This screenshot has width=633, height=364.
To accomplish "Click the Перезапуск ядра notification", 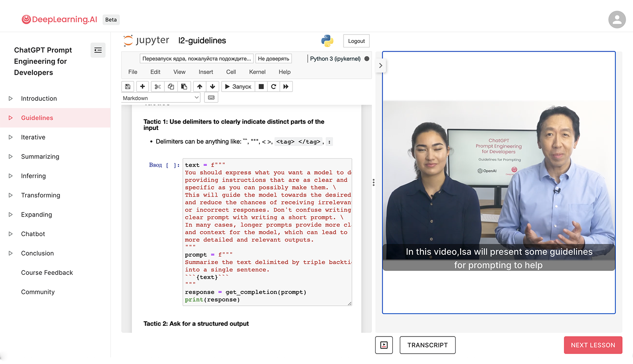I will 197,59.
